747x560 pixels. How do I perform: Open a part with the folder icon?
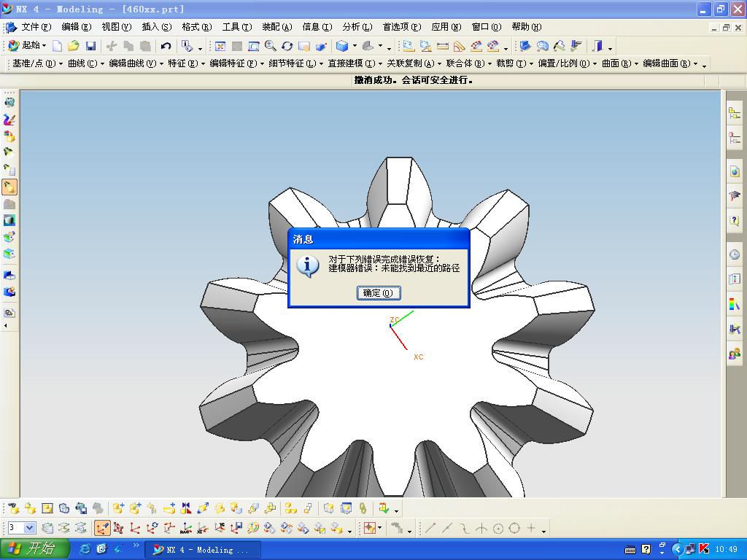(x=74, y=46)
